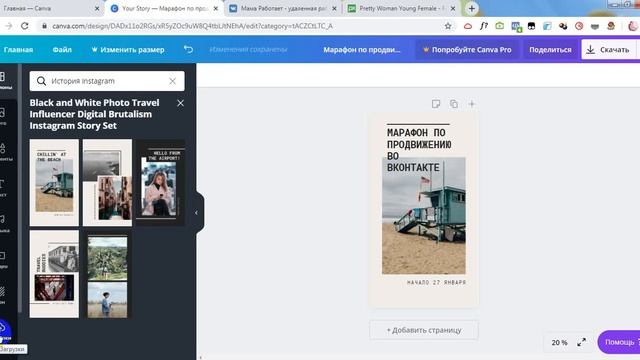Click the black glasses extension icon
Viewport: 640px width, 360px height.
pyautogui.click(x=531, y=26)
